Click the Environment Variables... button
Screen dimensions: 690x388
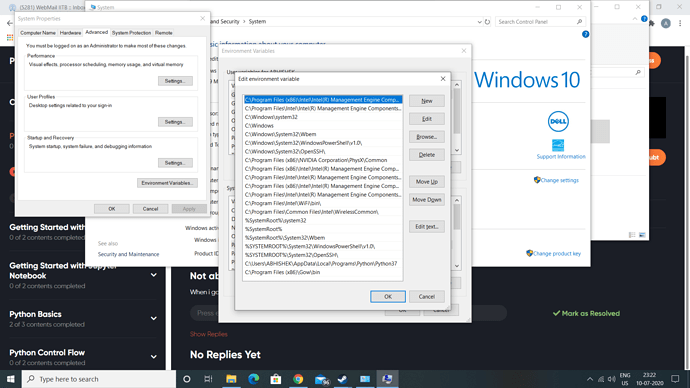click(167, 183)
